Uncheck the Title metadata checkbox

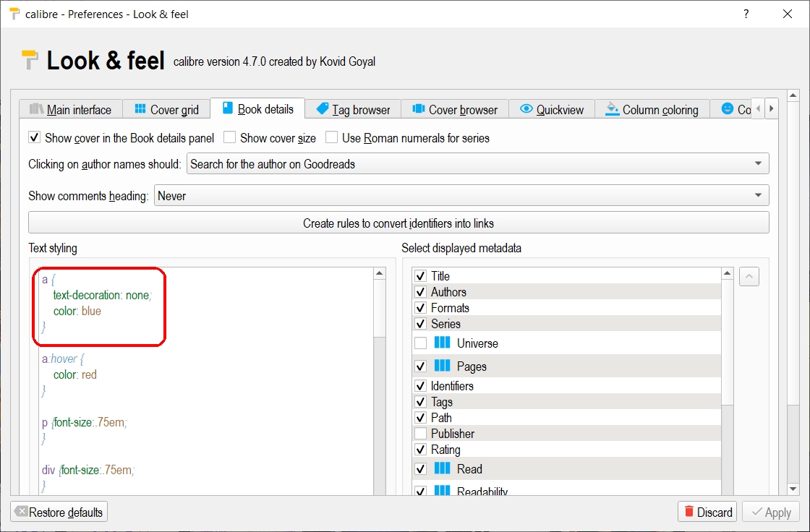[x=420, y=276]
